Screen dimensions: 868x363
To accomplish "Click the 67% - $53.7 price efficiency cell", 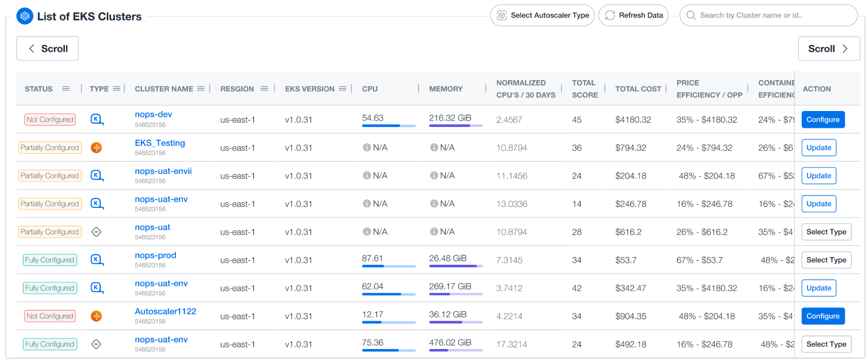I will [x=700, y=260].
